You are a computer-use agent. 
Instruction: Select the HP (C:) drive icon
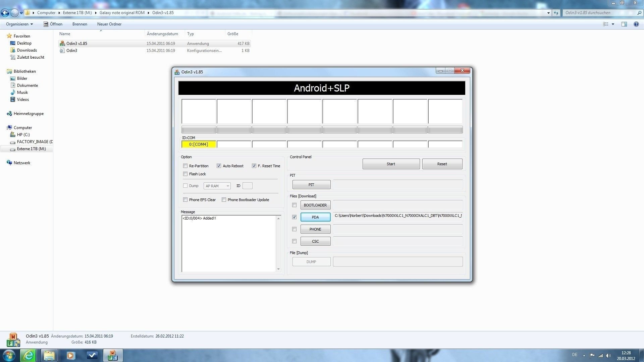tap(13, 135)
